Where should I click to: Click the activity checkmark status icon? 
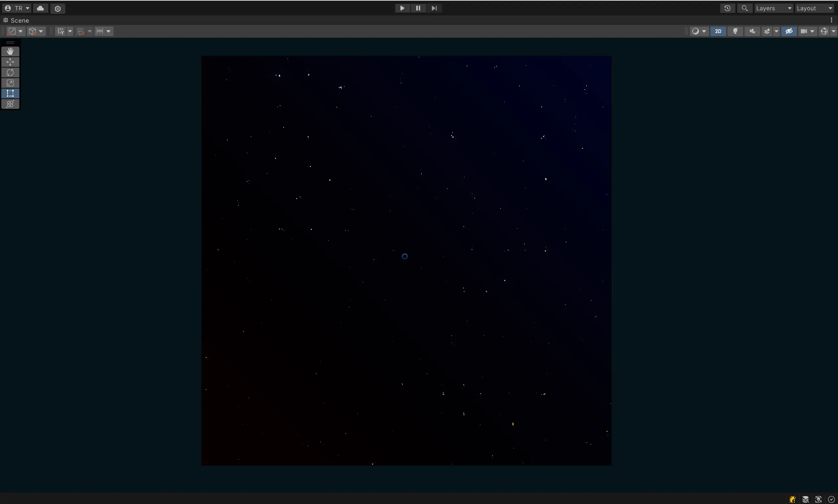(x=831, y=499)
